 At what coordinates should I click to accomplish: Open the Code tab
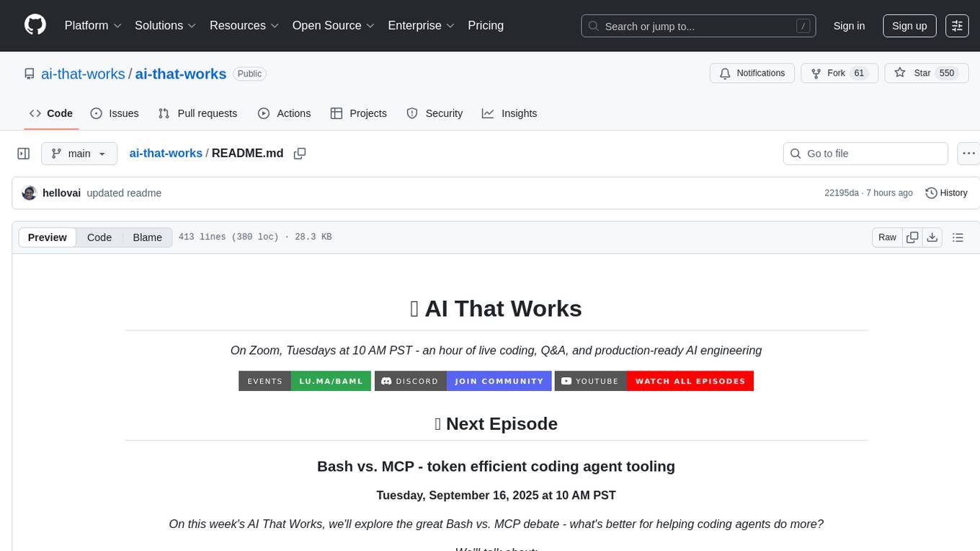51,113
